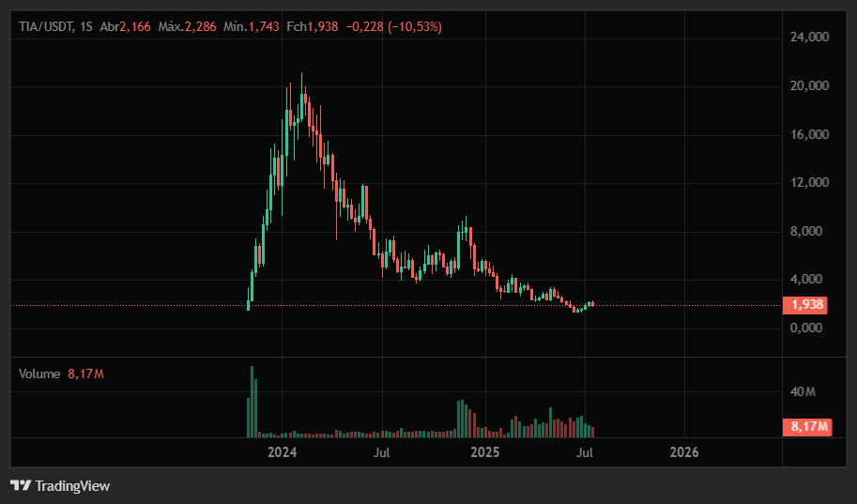This screenshot has width=857, height=504.
Task: Select the 2024 time axis label
Action: (282, 452)
